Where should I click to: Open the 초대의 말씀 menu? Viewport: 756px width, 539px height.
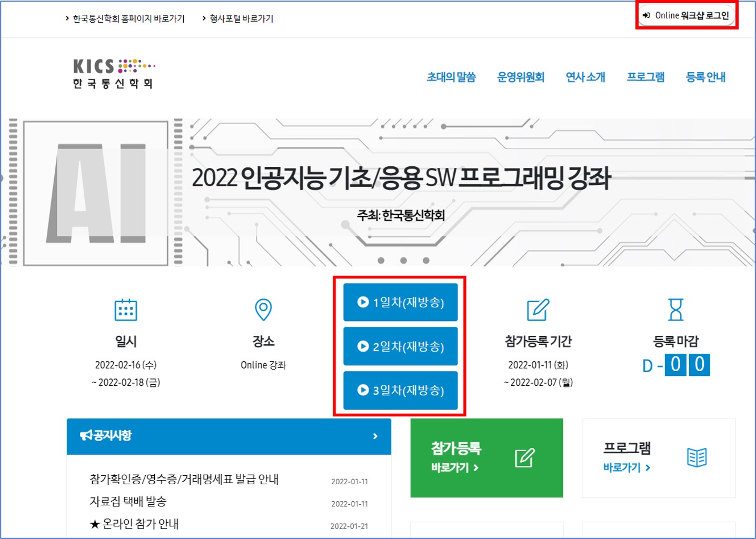[451, 77]
